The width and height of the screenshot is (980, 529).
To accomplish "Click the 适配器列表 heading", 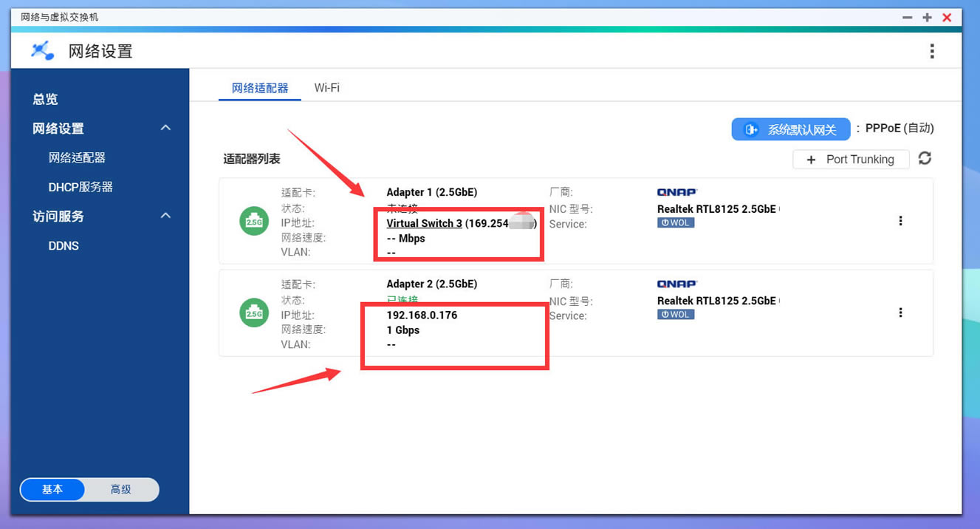I will (x=252, y=159).
